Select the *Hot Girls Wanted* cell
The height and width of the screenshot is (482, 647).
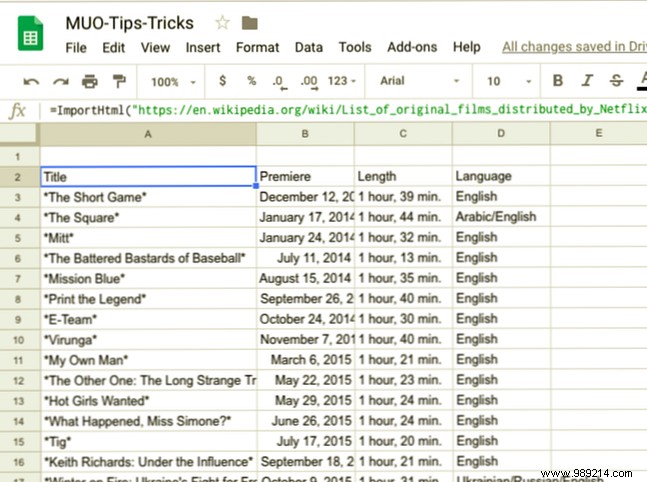click(148, 401)
